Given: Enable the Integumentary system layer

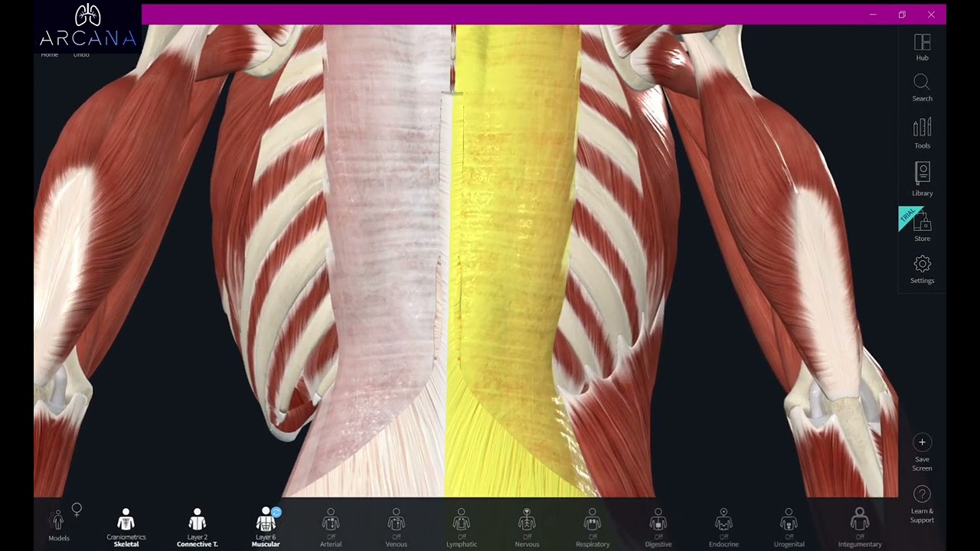Looking at the screenshot, I should [x=860, y=528].
